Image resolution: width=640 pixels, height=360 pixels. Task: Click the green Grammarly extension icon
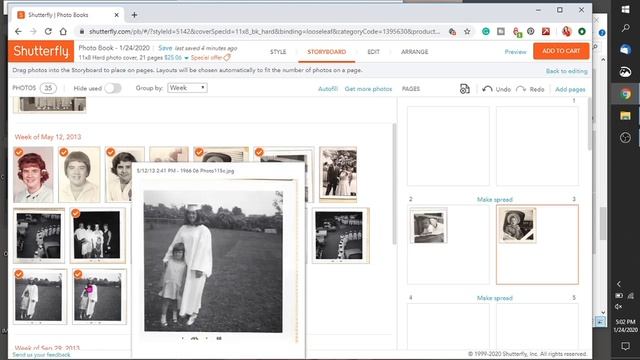tap(486, 31)
